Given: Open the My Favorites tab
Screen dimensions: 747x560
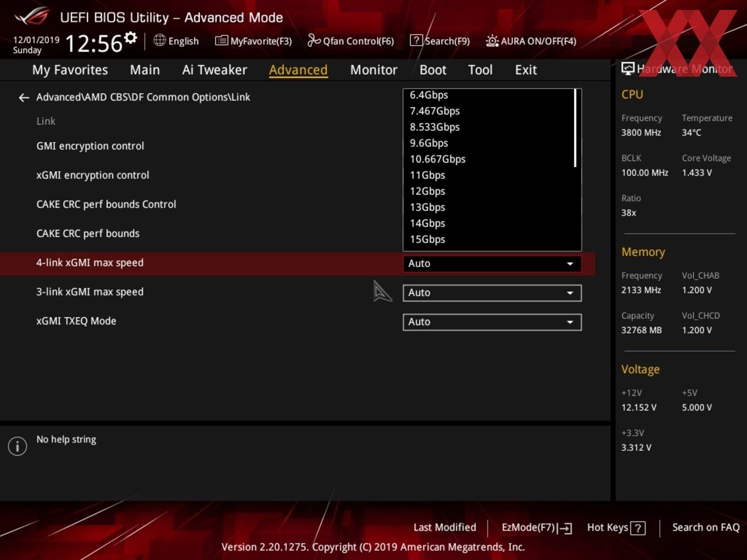Looking at the screenshot, I should (70, 70).
